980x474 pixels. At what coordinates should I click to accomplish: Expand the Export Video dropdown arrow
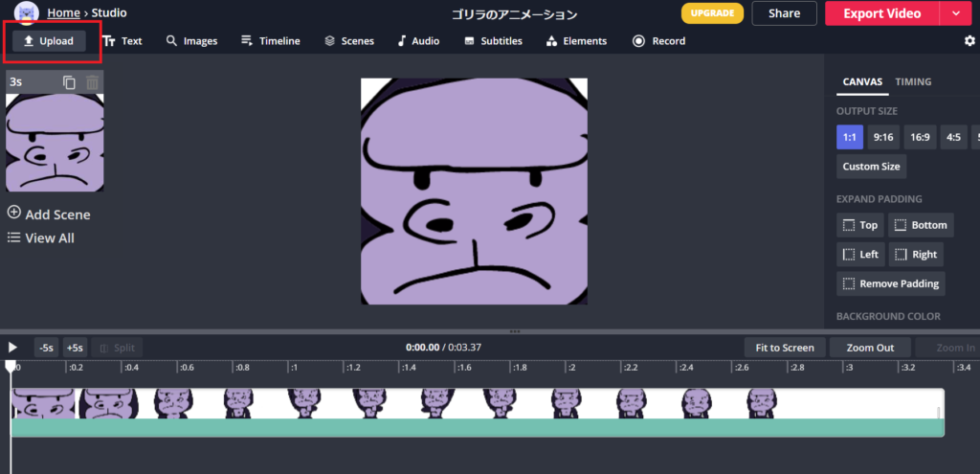click(x=956, y=13)
